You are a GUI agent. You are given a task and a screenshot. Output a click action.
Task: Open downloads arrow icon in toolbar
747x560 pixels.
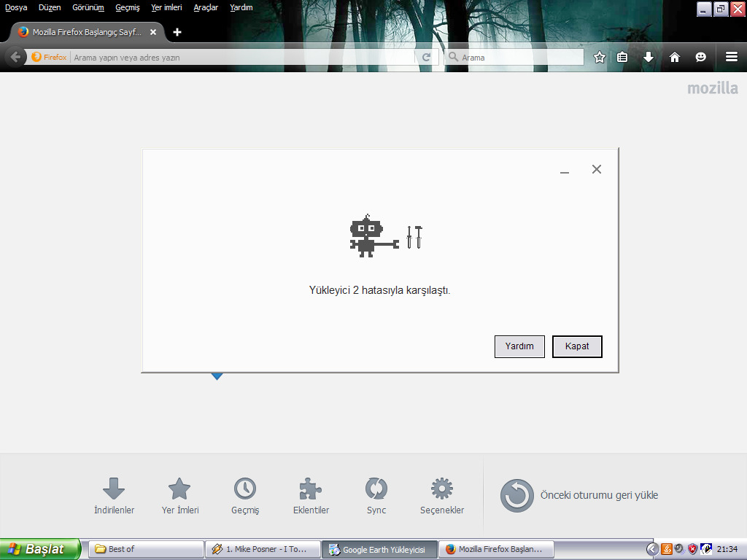[649, 57]
